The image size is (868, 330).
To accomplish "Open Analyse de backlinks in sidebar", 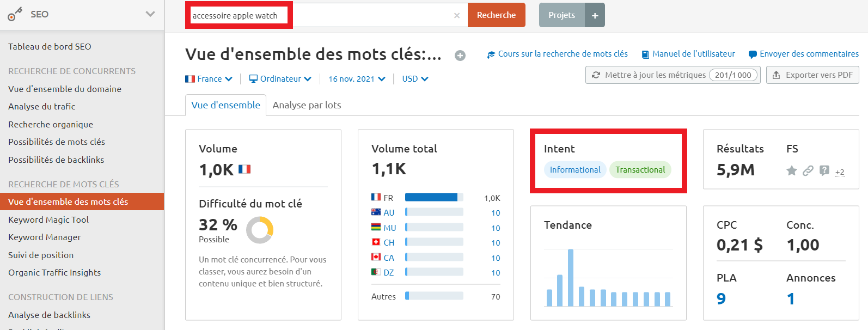I will [x=49, y=315].
